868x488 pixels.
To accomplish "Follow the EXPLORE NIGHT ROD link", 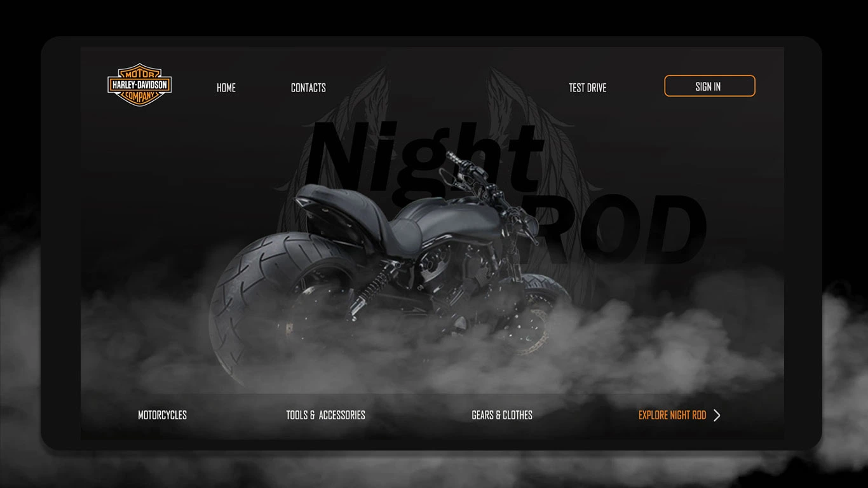I will pyautogui.click(x=672, y=415).
